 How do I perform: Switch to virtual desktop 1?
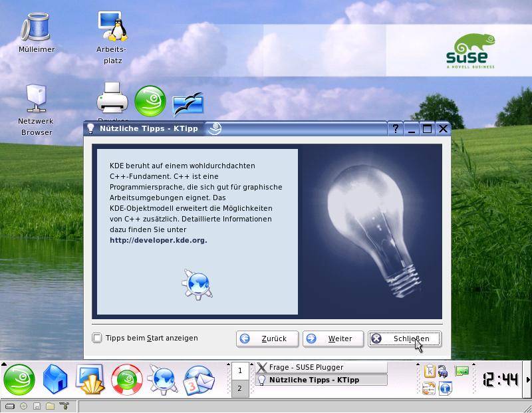pyautogui.click(x=240, y=370)
